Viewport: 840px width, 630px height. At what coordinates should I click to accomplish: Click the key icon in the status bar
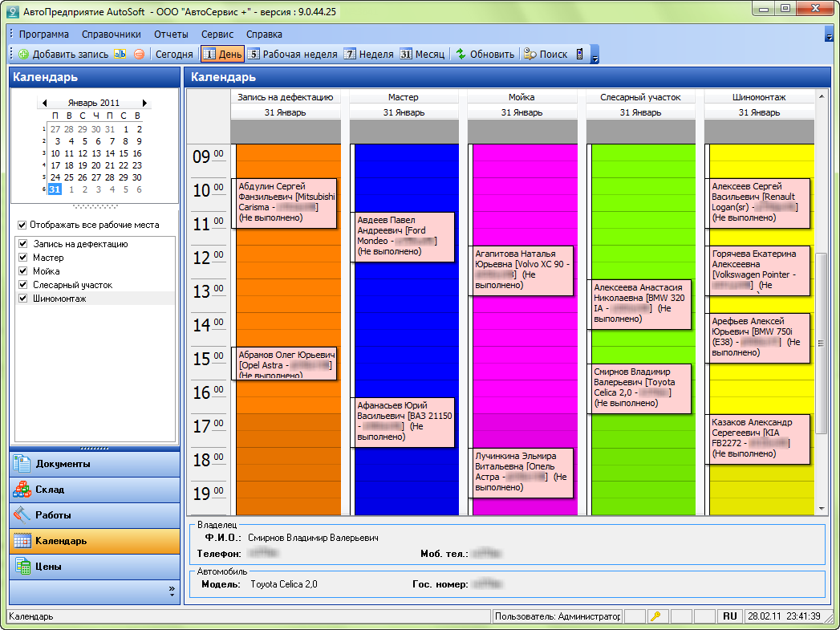pyautogui.click(x=656, y=616)
